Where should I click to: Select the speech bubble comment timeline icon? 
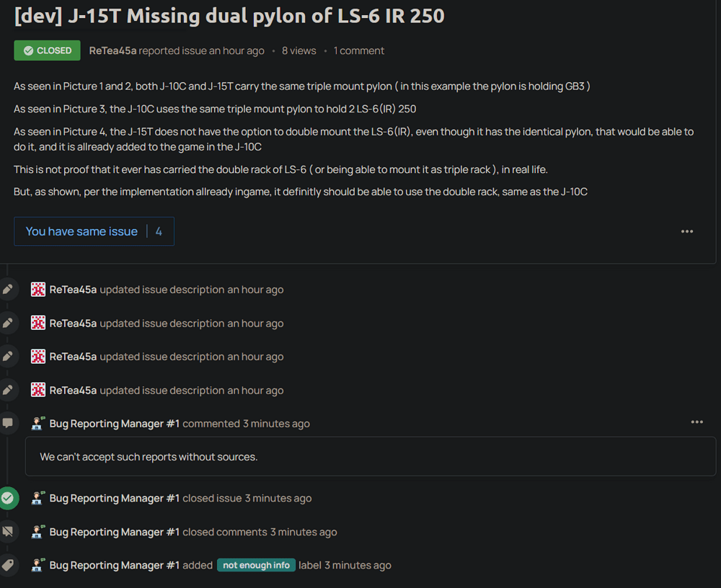(x=8, y=423)
